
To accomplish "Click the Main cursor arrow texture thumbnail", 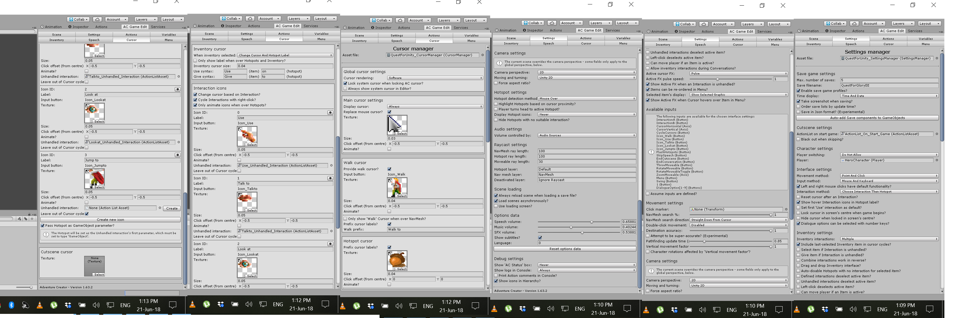I will 397,125.
